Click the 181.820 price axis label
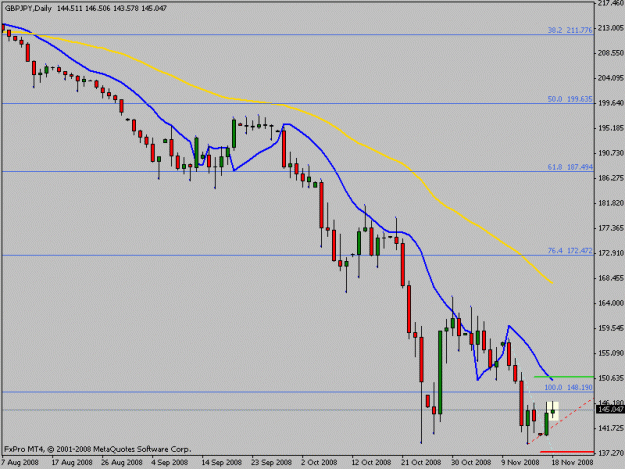625x469 pixels. 610,203
